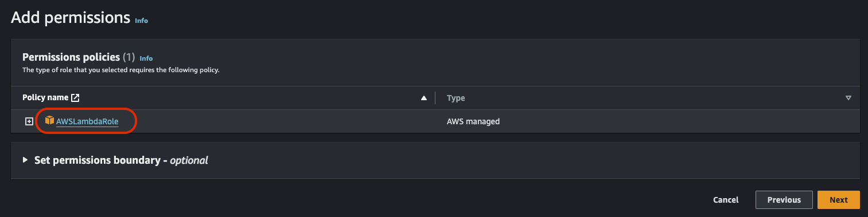Click the Add permissions page title
This screenshot has width=868, height=217.
point(71,18)
